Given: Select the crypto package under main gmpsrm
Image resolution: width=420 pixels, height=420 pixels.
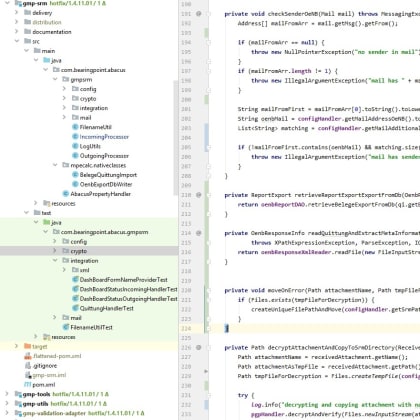Looking at the screenshot, I should pyautogui.click(x=88, y=99).
